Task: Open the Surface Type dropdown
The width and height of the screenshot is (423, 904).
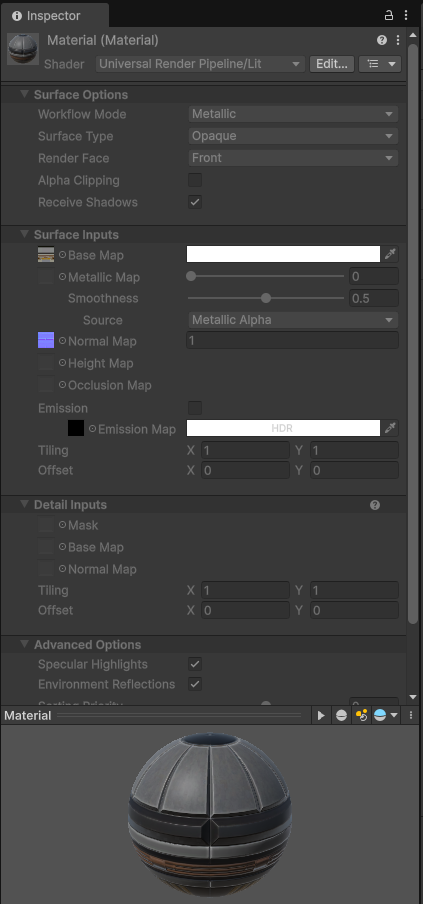Action: point(293,136)
